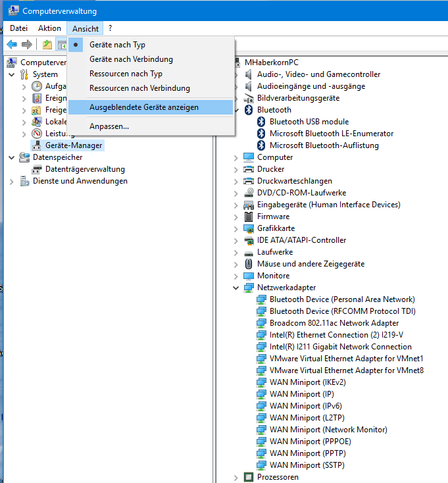Select Microsoft Bluetooth LE-Enumerator

pyautogui.click(x=332, y=134)
